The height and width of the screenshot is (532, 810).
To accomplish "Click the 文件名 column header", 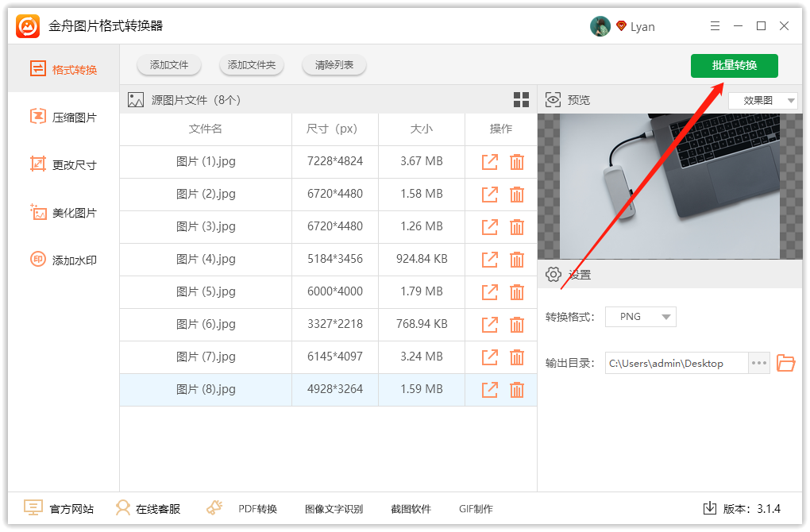I will tap(205, 129).
